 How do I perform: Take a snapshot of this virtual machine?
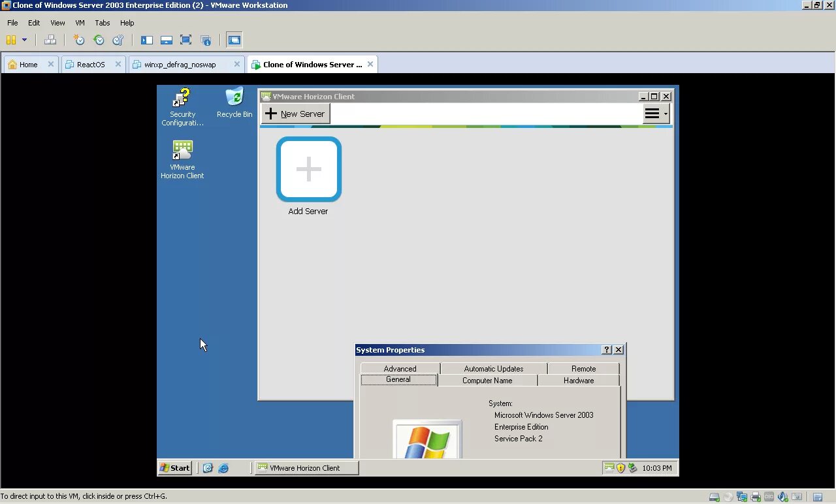coord(78,40)
